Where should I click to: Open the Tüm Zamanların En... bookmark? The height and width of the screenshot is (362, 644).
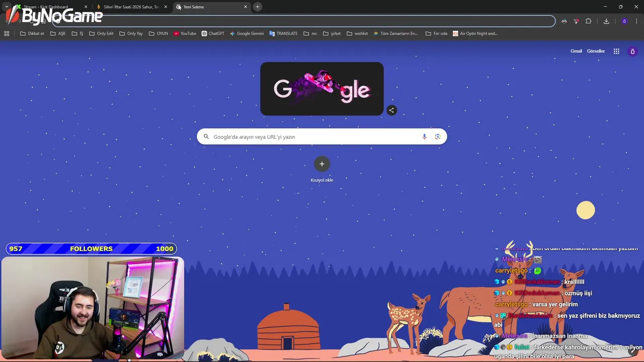[x=395, y=34]
